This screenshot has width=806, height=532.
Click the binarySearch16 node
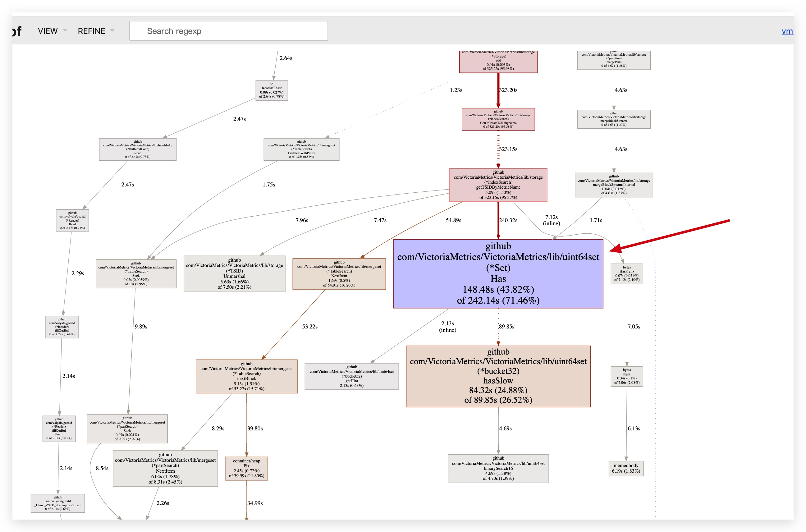498,468
